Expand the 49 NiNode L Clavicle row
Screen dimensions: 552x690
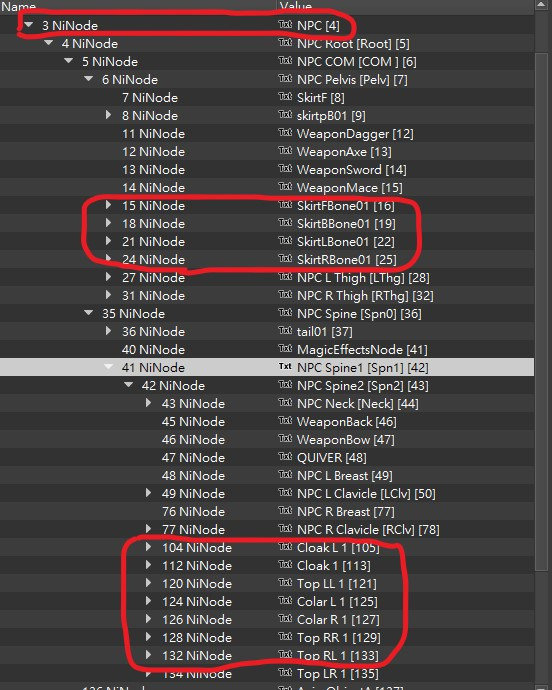[148, 493]
